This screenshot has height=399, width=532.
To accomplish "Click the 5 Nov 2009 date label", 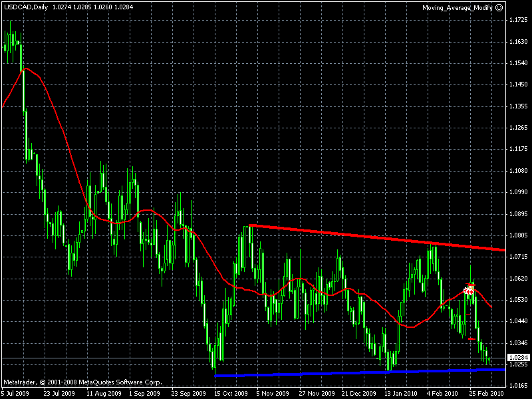I will pyautogui.click(x=273, y=394).
